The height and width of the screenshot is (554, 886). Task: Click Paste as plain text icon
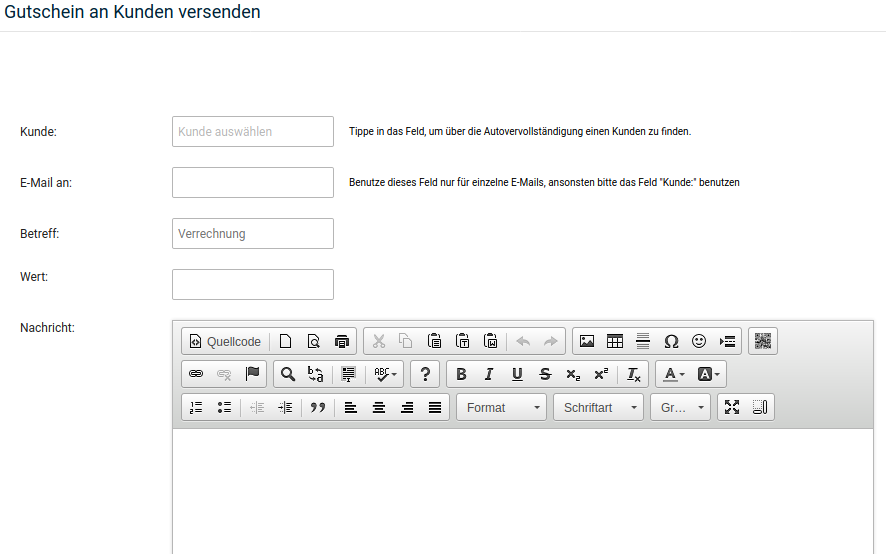click(x=462, y=341)
